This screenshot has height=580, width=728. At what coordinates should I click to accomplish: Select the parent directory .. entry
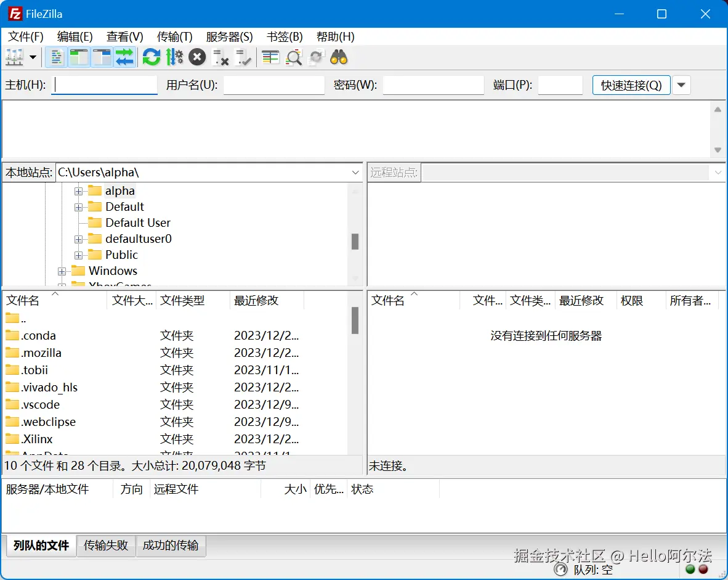[176, 319]
